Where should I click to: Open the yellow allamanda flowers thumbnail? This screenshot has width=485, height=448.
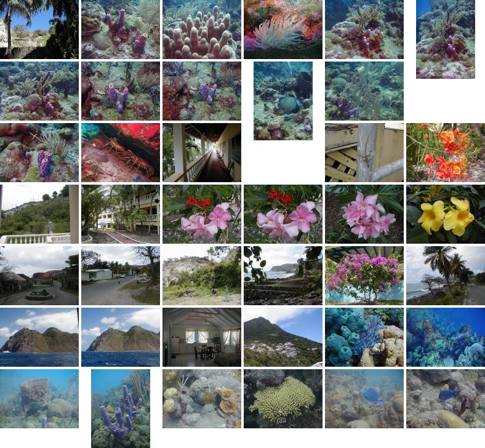click(x=446, y=214)
